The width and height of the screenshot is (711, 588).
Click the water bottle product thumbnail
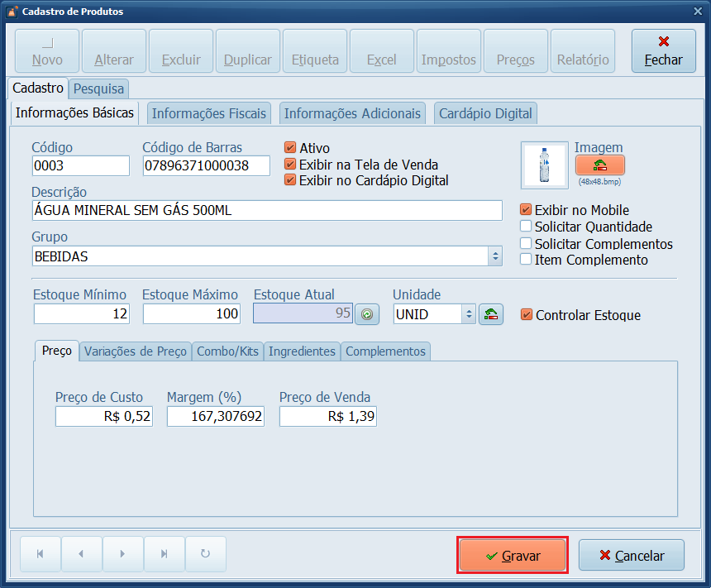(x=544, y=165)
